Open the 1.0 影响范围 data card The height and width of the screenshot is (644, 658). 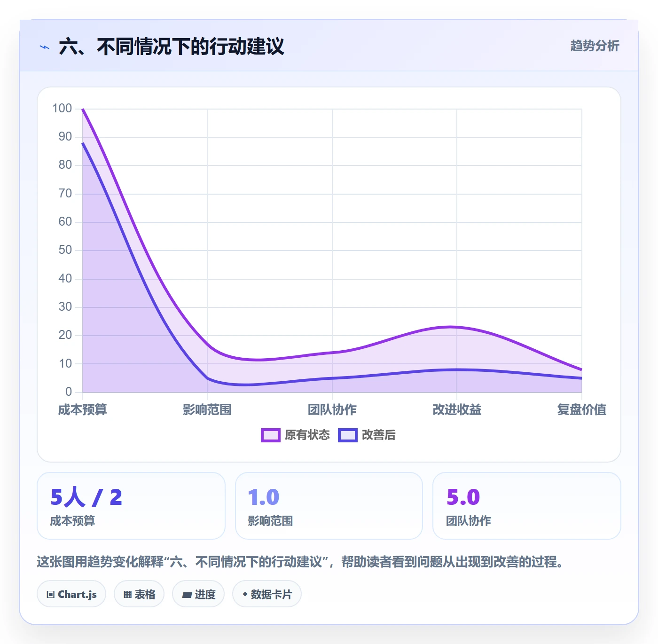(329, 506)
